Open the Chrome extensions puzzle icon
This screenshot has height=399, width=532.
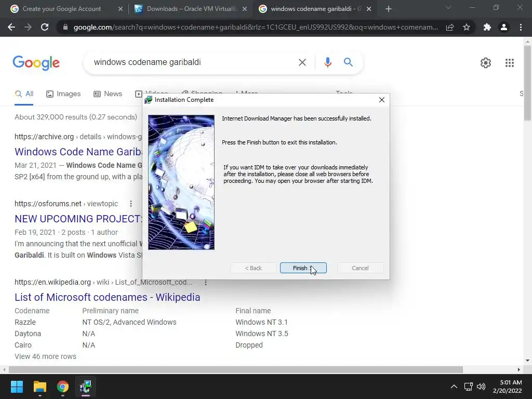(x=487, y=27)
